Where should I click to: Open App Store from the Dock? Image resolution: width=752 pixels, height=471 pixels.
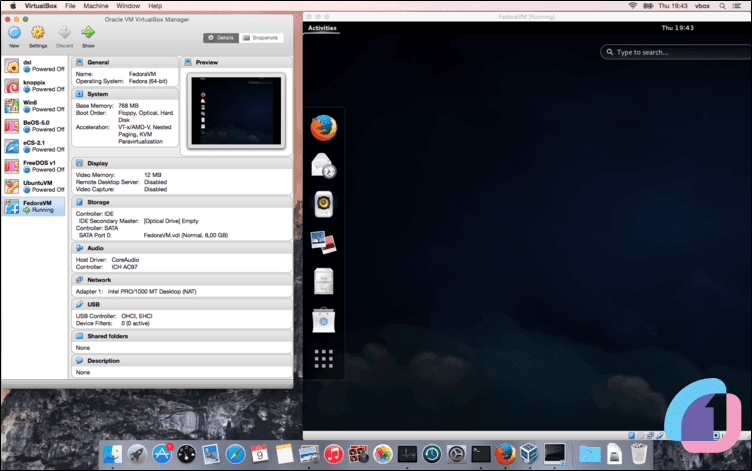(162, 454)
